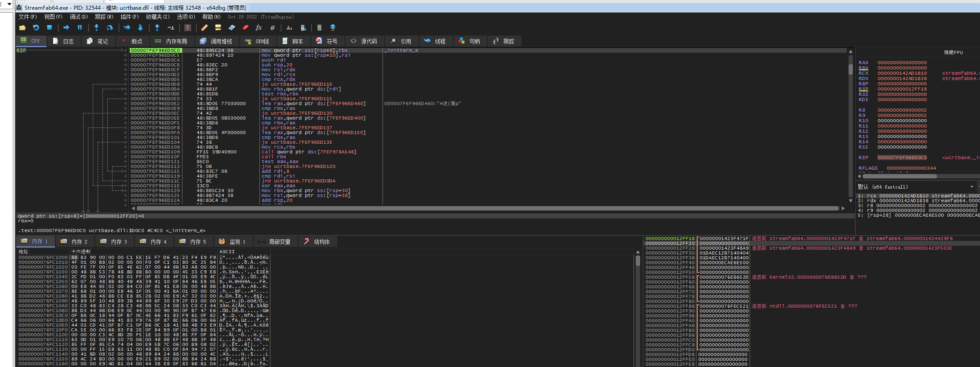Switch to the 句柄 handles tab
The height and width of the screenshot is (367, 980).
tap(470, 41)
